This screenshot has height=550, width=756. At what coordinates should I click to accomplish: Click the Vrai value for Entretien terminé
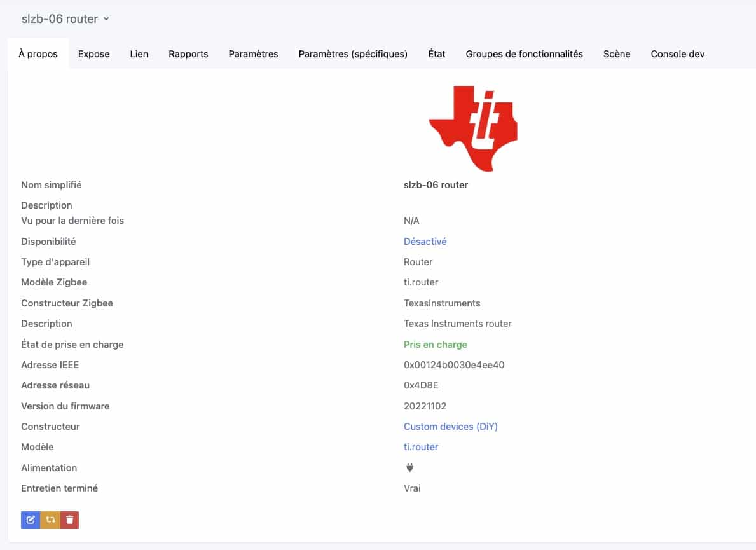pos(412,488)
